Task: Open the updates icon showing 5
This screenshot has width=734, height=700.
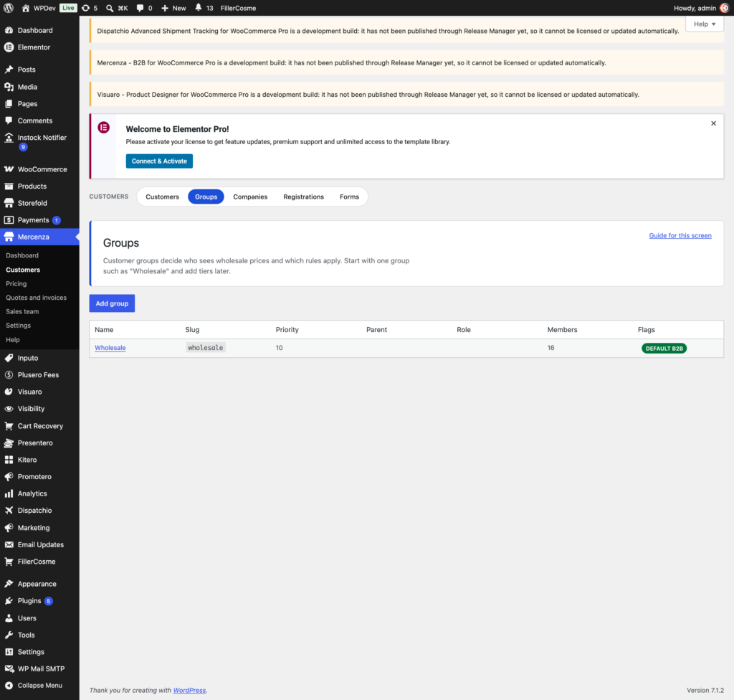Action: coord(86,8)
